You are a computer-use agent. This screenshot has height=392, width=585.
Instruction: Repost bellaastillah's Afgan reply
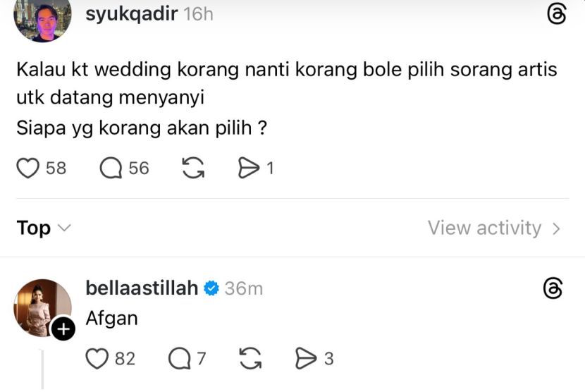point(250,360)
